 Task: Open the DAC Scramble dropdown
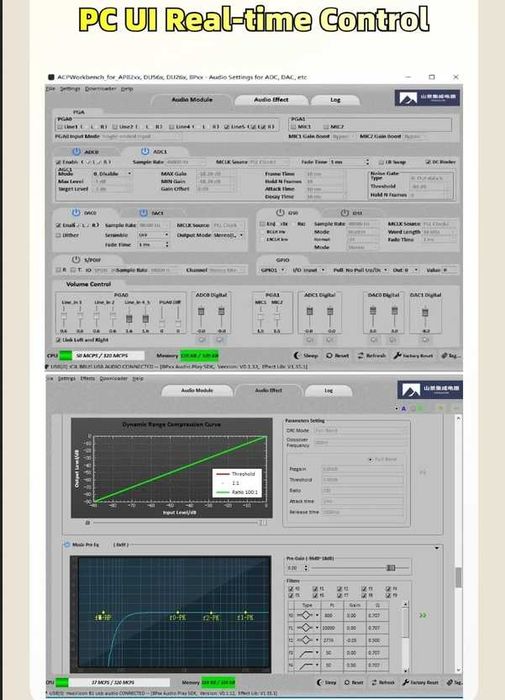tap(153, 235)
